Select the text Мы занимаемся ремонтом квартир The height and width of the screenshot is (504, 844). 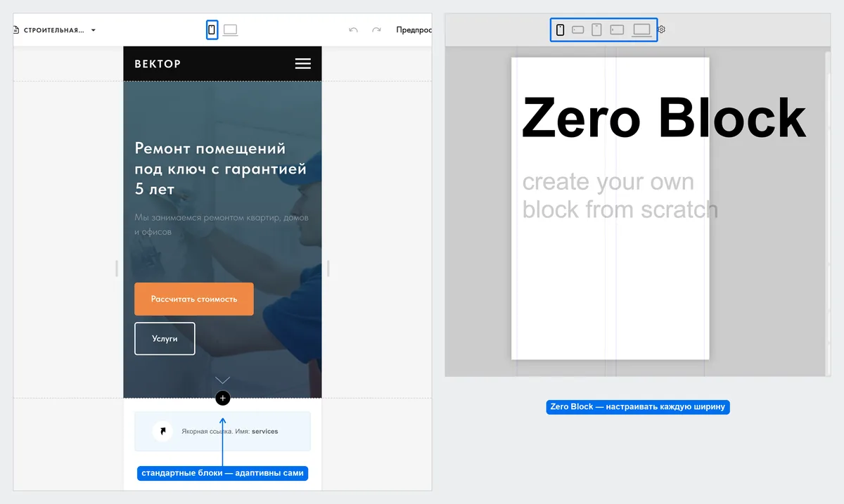point(222,224)
